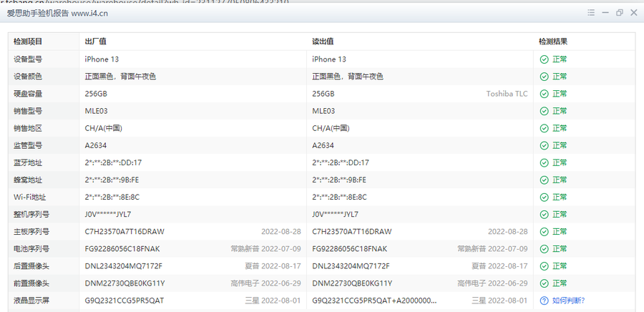Restore down the report window

click(620, 13)
